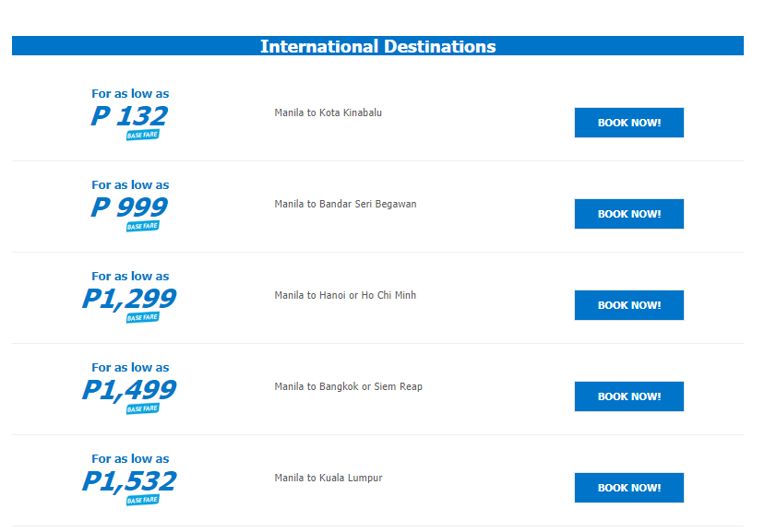Select the Manila to Kota Kinabalu text
This screenshot has height=532, width=765.
(x=328, y=112)
